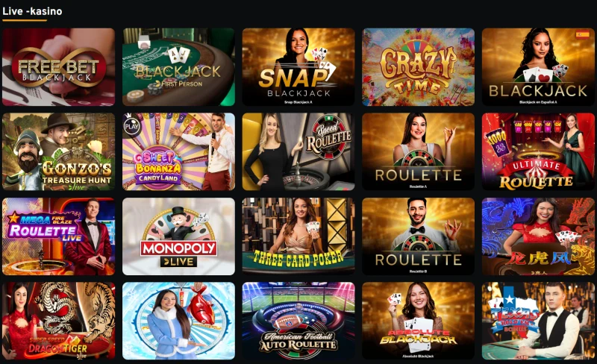Screen dimensions: 597x364
Task: Click the Pragmatic Play logo on Sweet Bonanza
Action: coord(131,125)
